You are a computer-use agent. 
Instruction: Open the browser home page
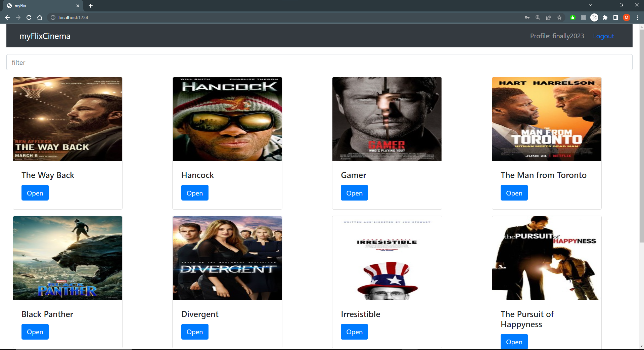(x=40, y=17)
